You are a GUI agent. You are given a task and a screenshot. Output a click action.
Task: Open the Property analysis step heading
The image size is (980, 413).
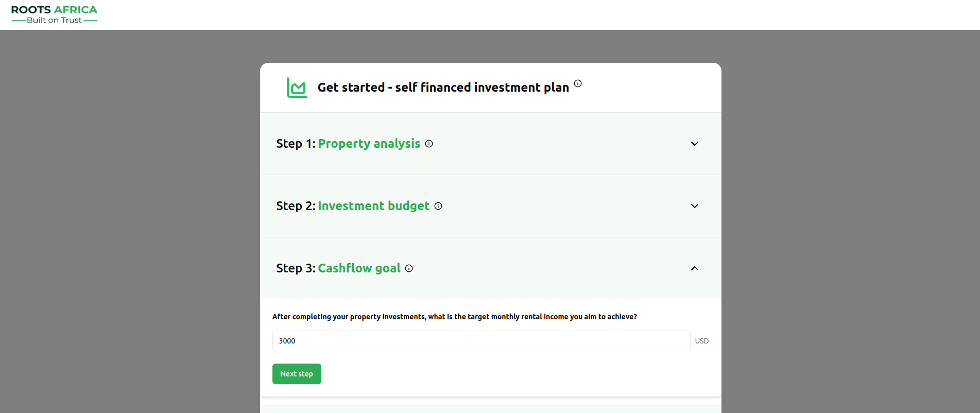[369, 144]
